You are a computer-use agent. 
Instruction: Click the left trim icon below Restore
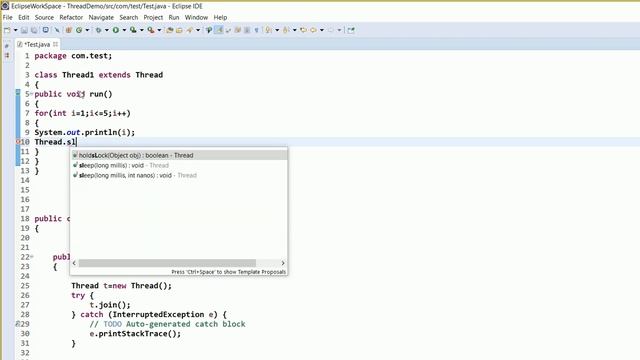pyautogui.click(x=7, y=55)
